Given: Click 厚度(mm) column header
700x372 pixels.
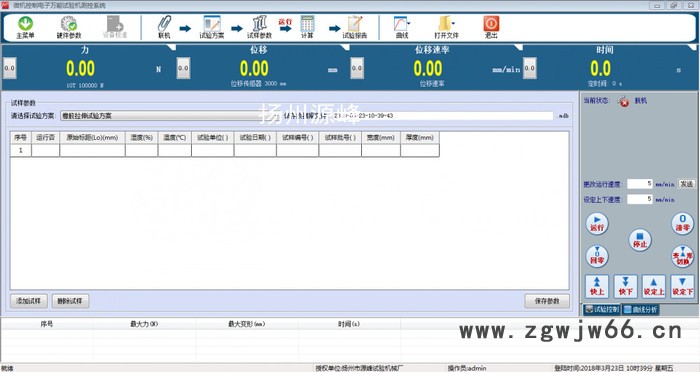Looking at the screenshot, I should tap(420, 138).
